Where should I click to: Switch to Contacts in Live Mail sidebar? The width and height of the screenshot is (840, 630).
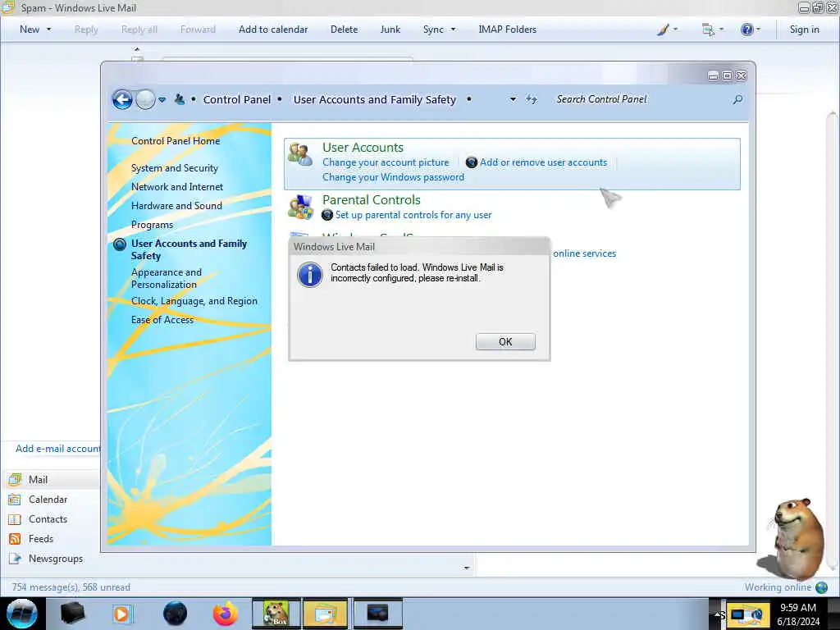(48, 519)
